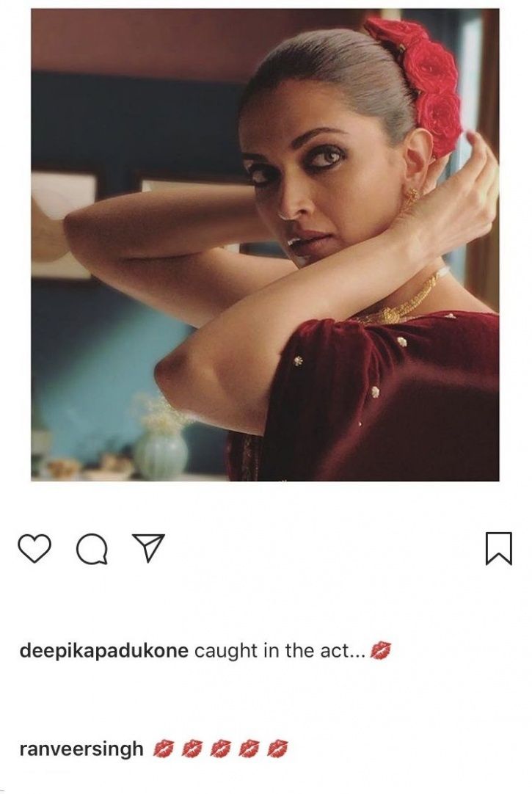
Task: Click the pale green vase in the photo
Action: [162, 452]
